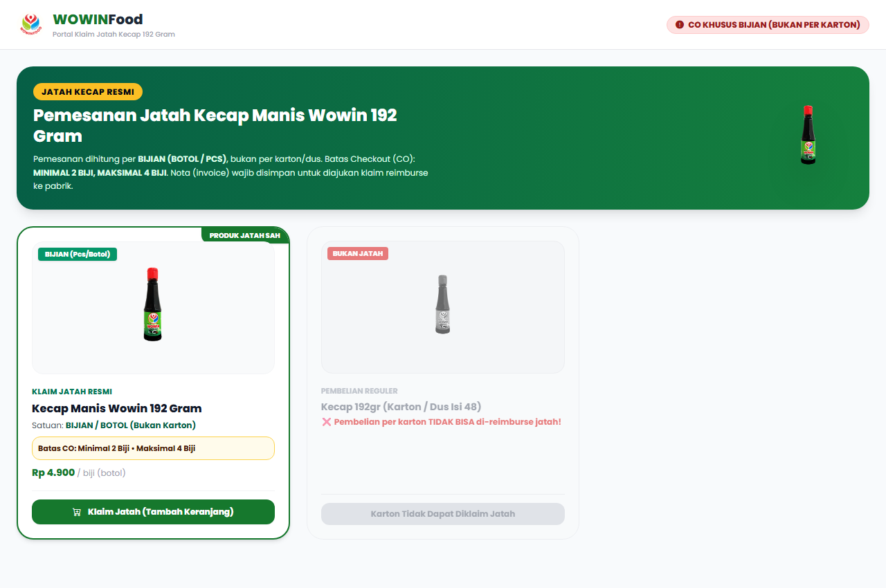
Task: Click the Pemesanan Jatah Kecap Manis banner heading
Action: (215, 125)
